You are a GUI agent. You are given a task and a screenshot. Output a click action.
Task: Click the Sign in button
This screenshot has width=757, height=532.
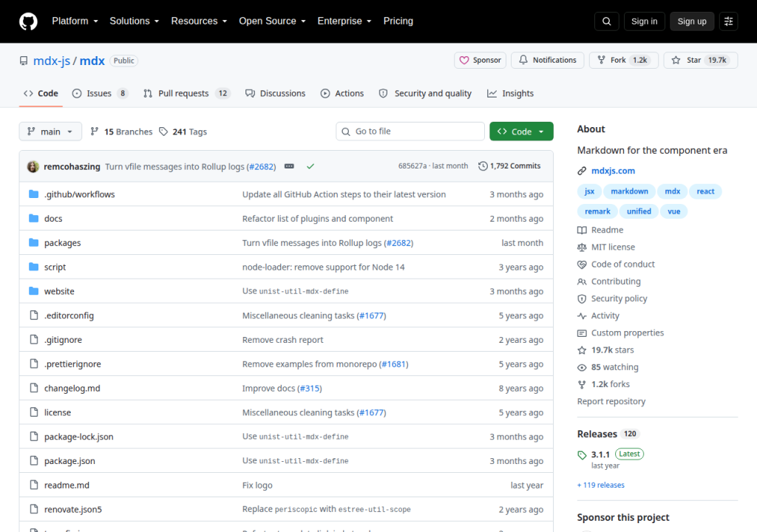click(644, 21)
